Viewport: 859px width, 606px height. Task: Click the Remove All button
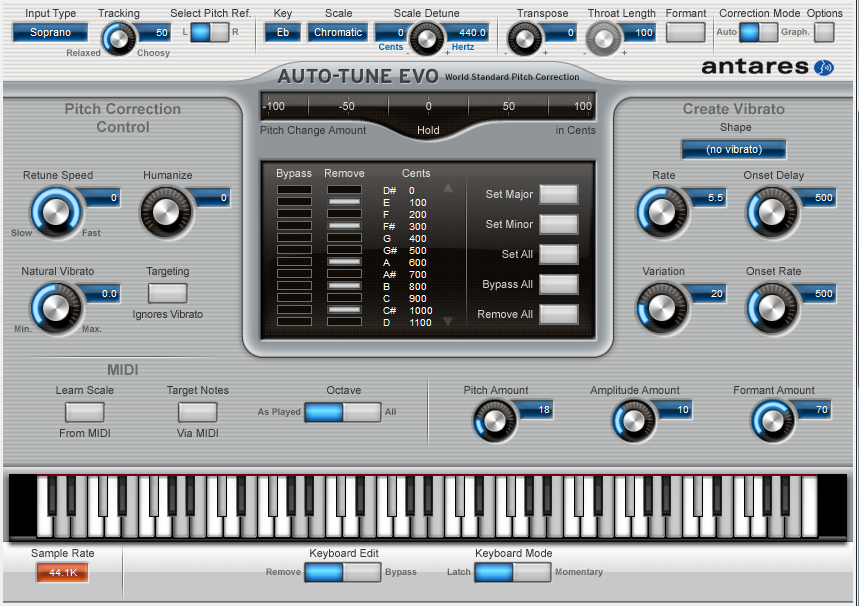[x=559, y=315]
